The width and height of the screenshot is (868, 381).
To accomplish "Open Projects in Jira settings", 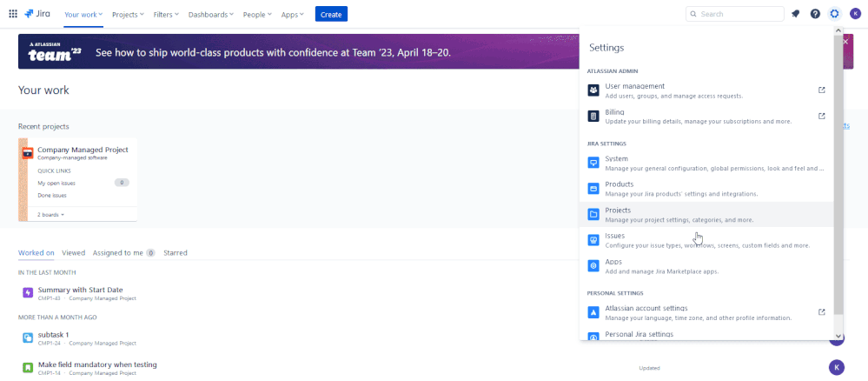I will (706, 215).
